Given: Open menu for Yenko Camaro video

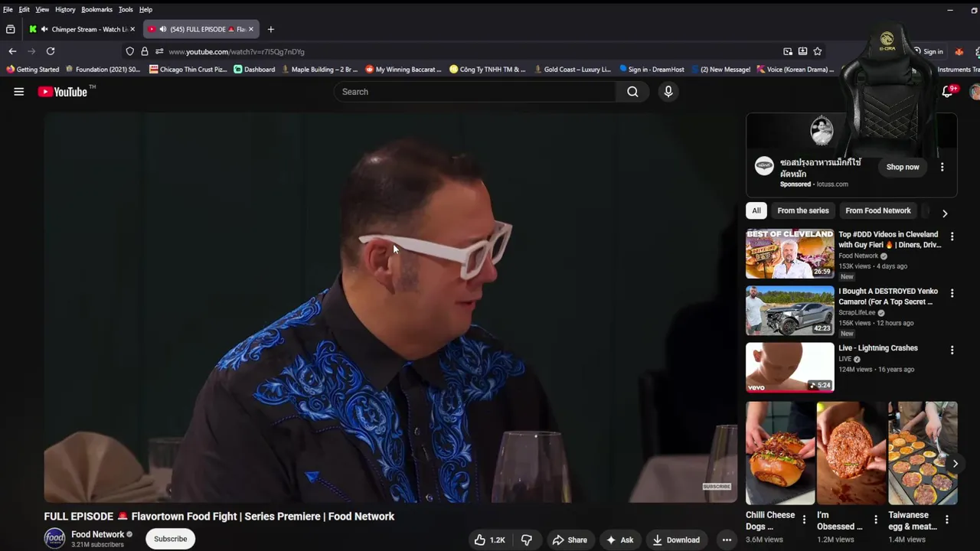Looking at the screenshot, I should click(x=952, y=293).
